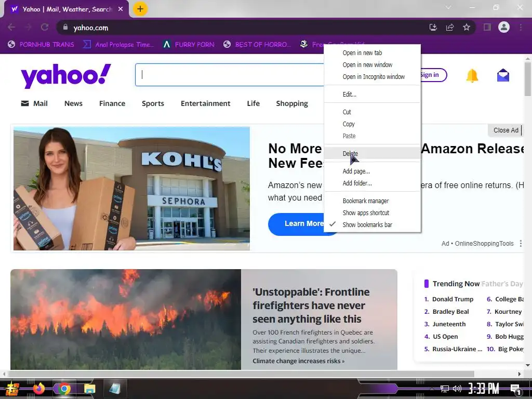Open Bookmark manager from menu

(x=372, y=201)
